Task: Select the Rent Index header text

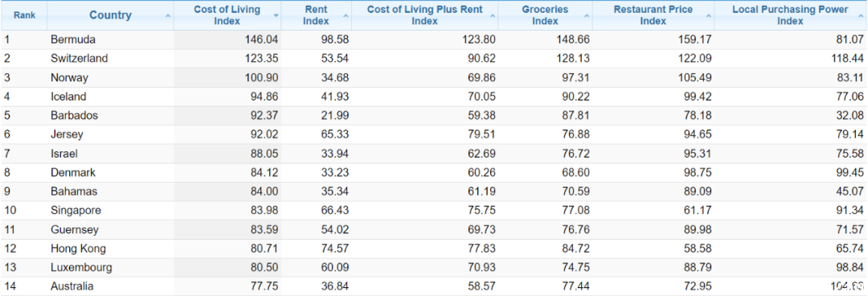Action: click(x=316, y=15)
